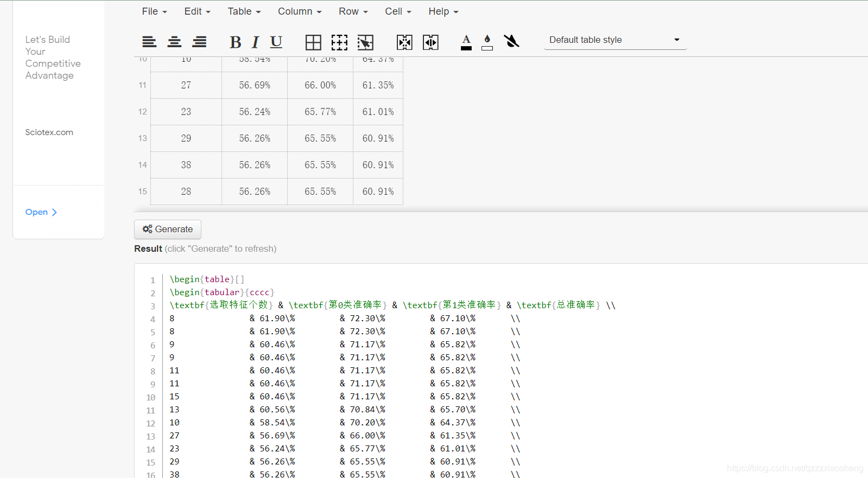Open the Cell menu
This screenshot has width=868, height=478.
pyautogui.click(x=398, y=11)
